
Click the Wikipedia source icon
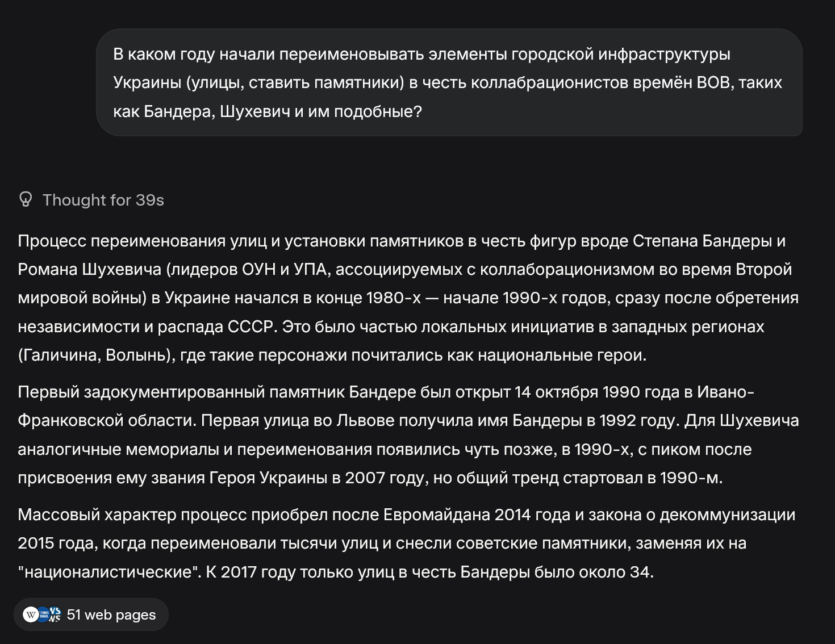pos(31,614)
